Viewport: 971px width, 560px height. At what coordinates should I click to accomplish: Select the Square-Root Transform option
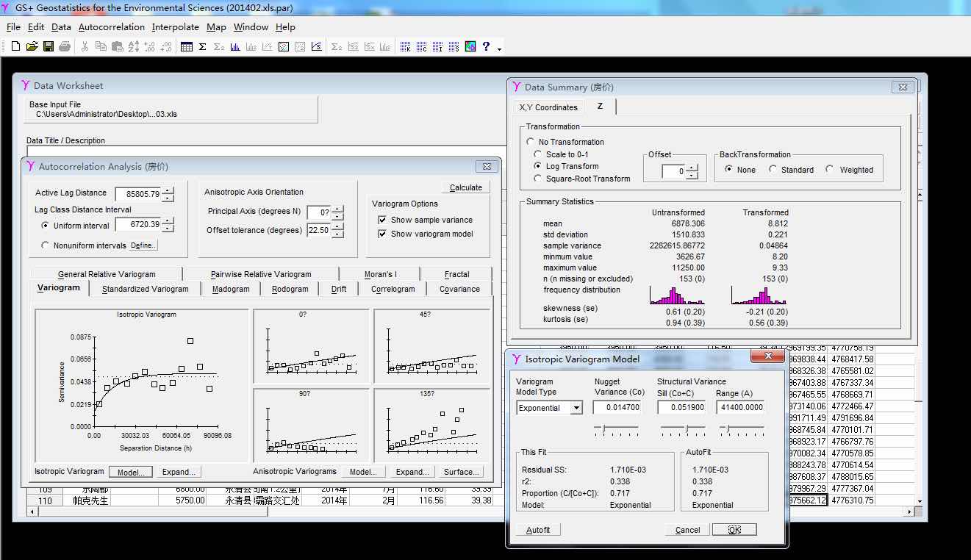click(538, 179)
